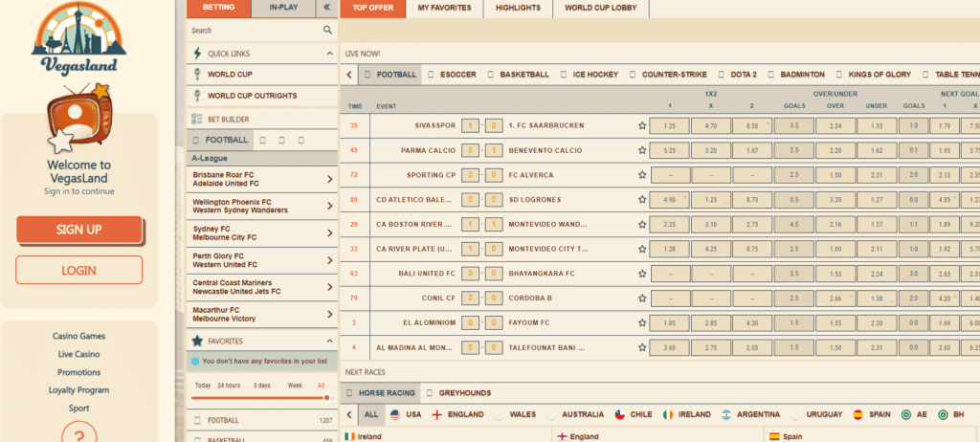The height and width of the screenshot is (442, 980).
Task: Open Football row showing 1207 events
Action: (x=262, y=420)
